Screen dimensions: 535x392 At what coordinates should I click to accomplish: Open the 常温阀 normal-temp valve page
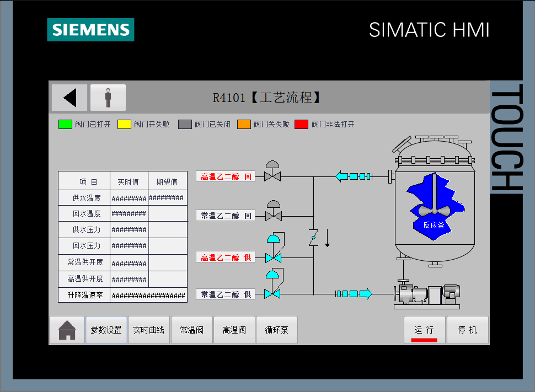coord(192,330)
